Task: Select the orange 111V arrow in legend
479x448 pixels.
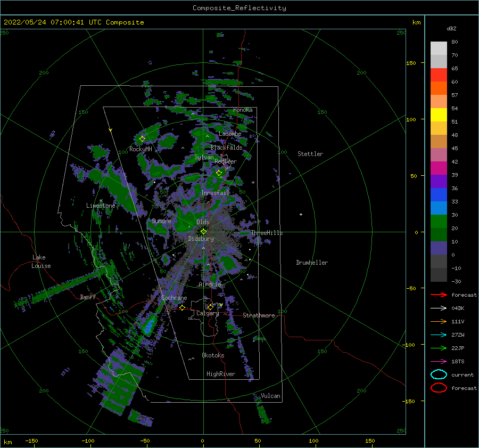Action: 439,321
